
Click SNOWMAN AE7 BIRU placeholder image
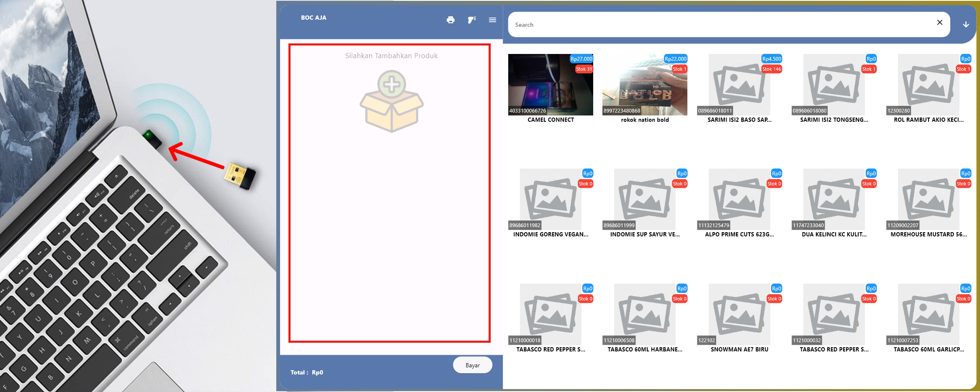739,314
